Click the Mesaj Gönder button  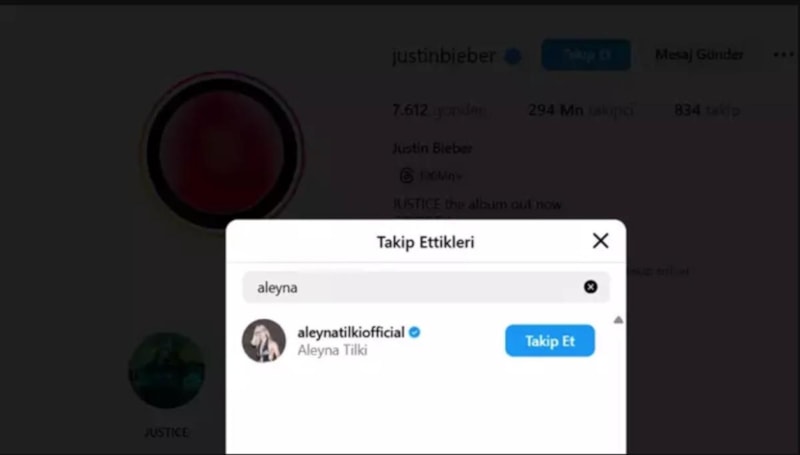pos(699,55)
